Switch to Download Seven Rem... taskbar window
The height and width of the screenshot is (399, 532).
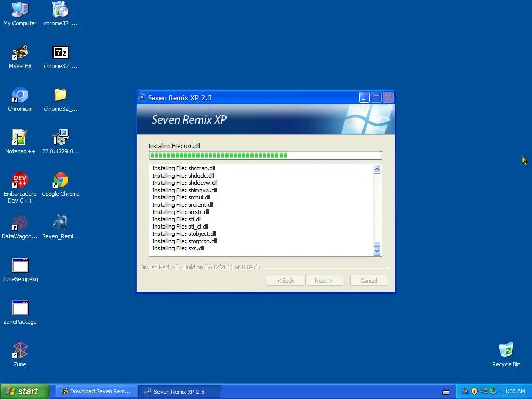[96, 391]
